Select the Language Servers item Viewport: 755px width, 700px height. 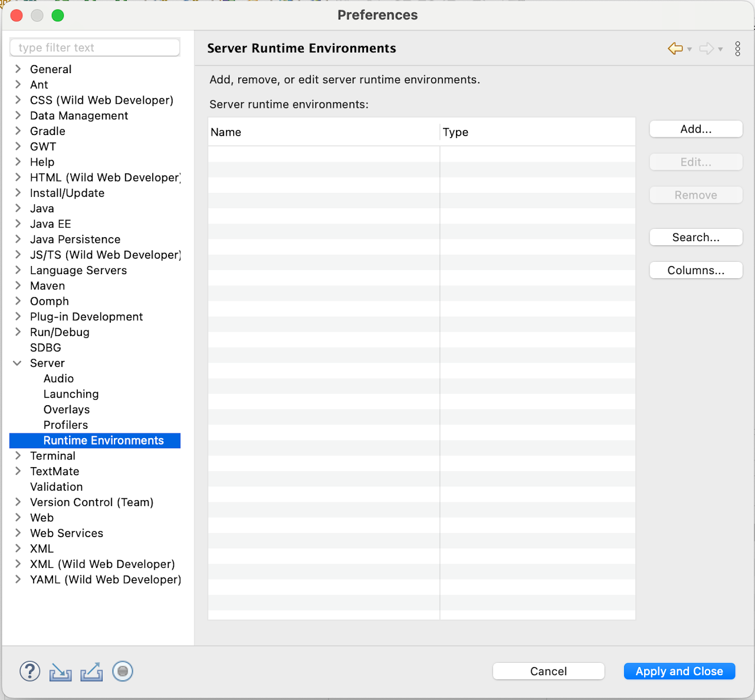(78, 270)
